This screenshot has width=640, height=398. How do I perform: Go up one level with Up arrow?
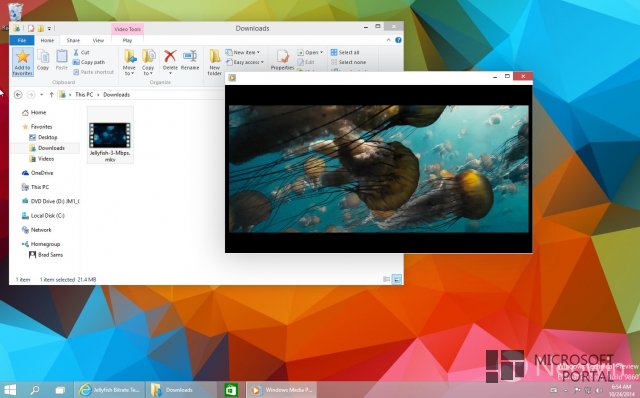click(51, 95)
